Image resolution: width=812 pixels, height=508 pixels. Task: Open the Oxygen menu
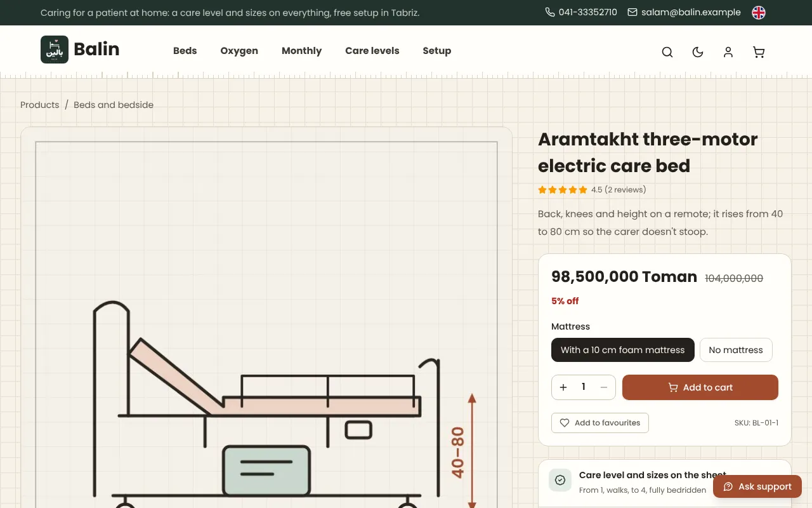239,51
